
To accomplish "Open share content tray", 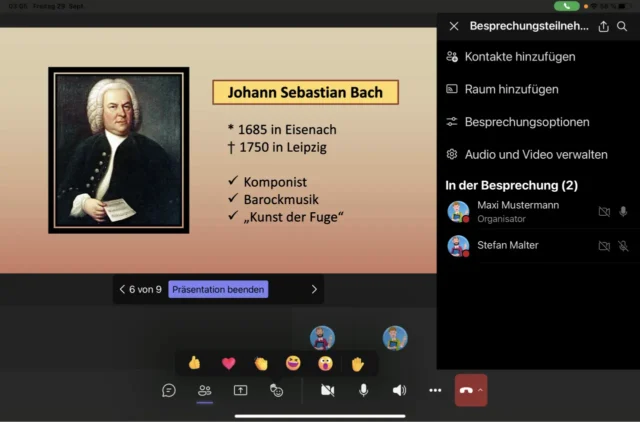I will tap(240, 391).
